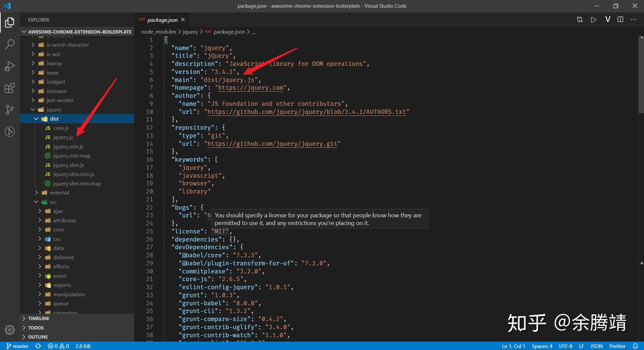Collapse the AWESOME-CHROME-EXTENSION-BOILERPLATE section
The height and width of the screenshot is (350, 644).
tap(77, 32)
